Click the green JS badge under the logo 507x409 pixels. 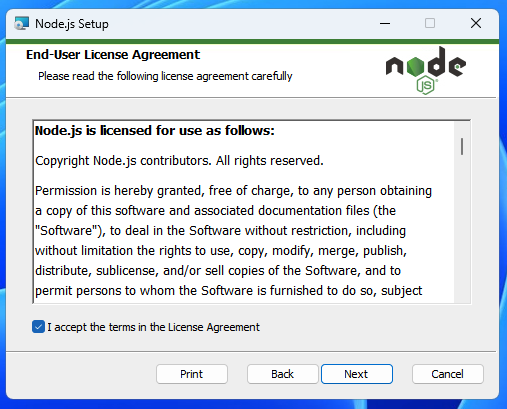coord(426,85)
